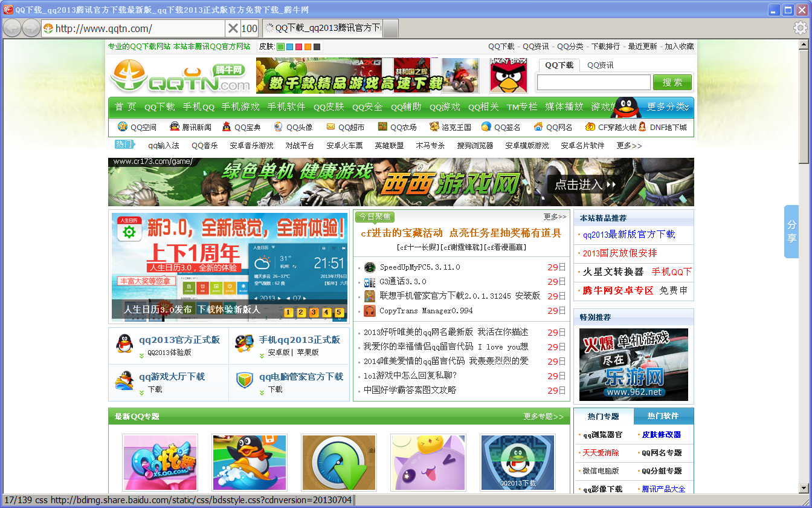Click the SpeedUpMyPC5.3.11.0 app icon
Image resolution: width=812 pixels, height=508 pixels.
[370, 267]
